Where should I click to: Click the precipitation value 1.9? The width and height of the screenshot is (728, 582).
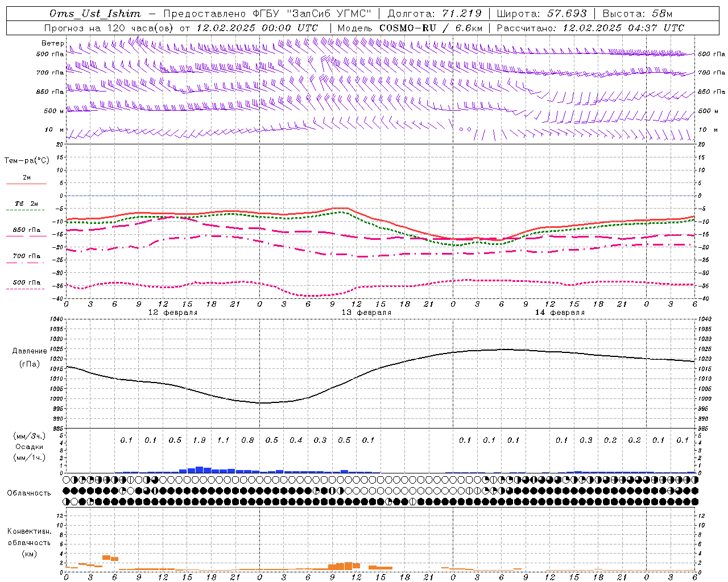coord(199,440)
